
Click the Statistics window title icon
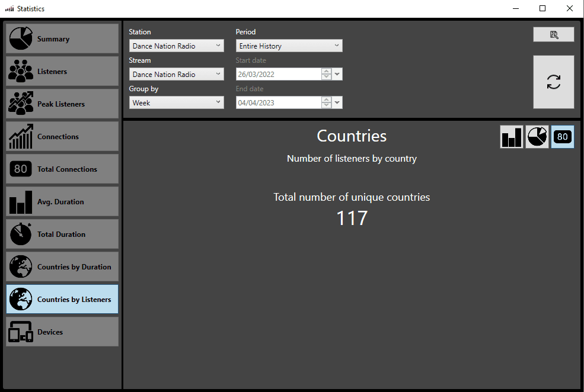tap(9, 8)
